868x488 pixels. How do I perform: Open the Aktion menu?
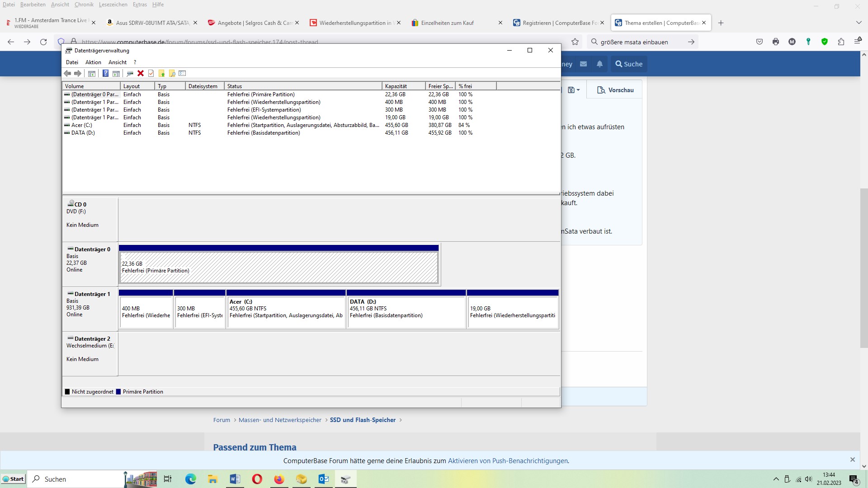[x=93, y=62]
